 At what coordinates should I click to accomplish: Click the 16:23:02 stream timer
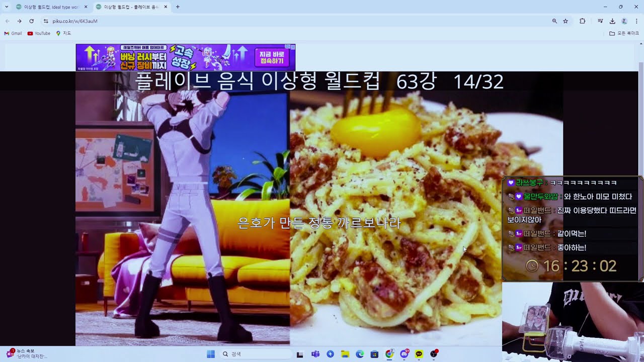click(x=572, y=265)
